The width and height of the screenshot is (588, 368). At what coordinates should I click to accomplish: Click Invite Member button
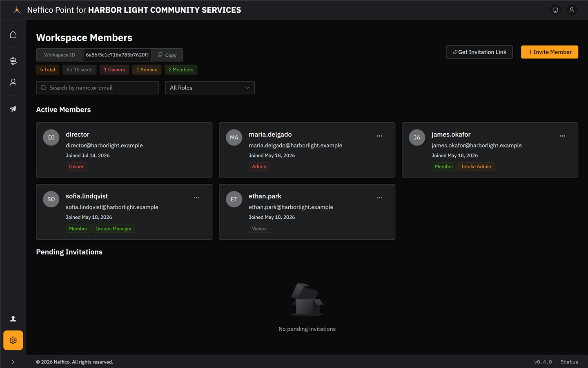[550, 52]
